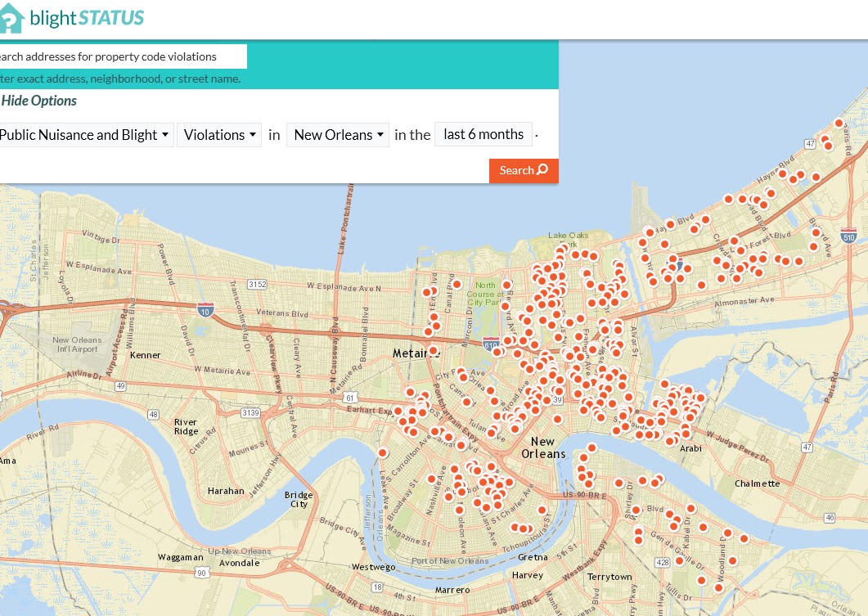Click the isolated marker near Westwego

[x=383, y=452]
